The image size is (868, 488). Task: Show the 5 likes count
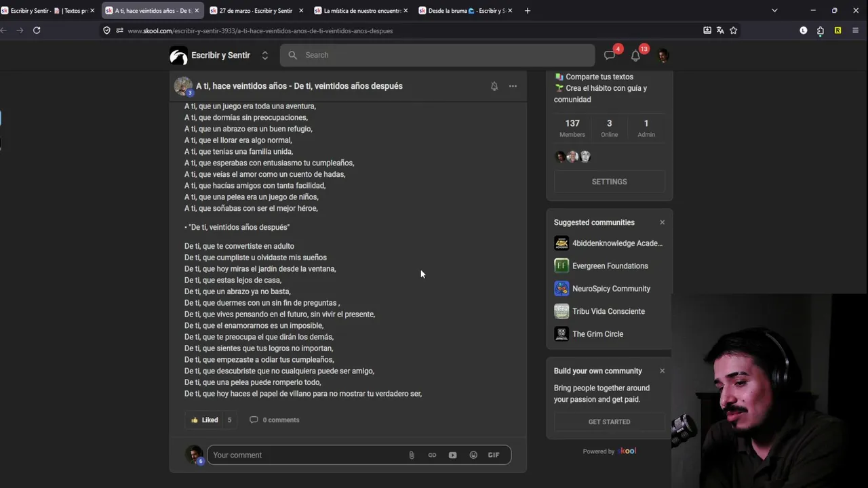[x=229, y=420]
